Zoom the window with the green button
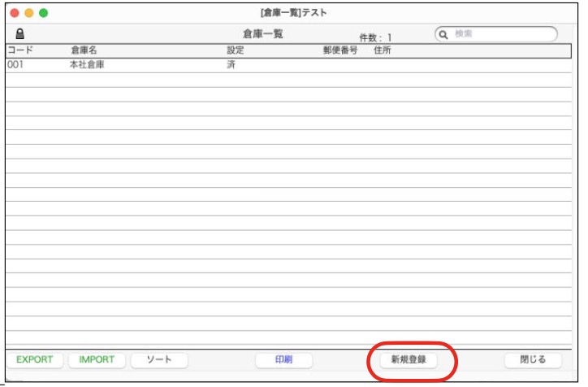Image resolution: width=588 pixels, height=387 pixels. point(43,13)
